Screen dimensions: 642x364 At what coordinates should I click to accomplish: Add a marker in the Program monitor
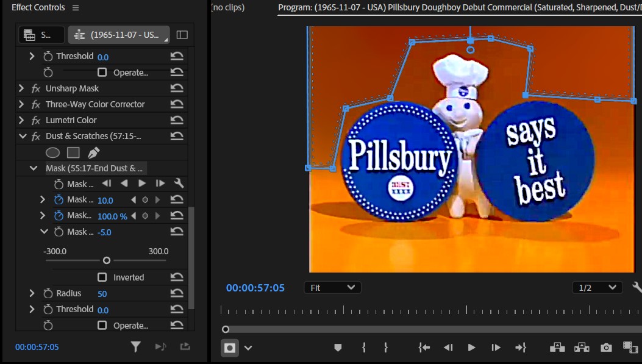(338, 348)
